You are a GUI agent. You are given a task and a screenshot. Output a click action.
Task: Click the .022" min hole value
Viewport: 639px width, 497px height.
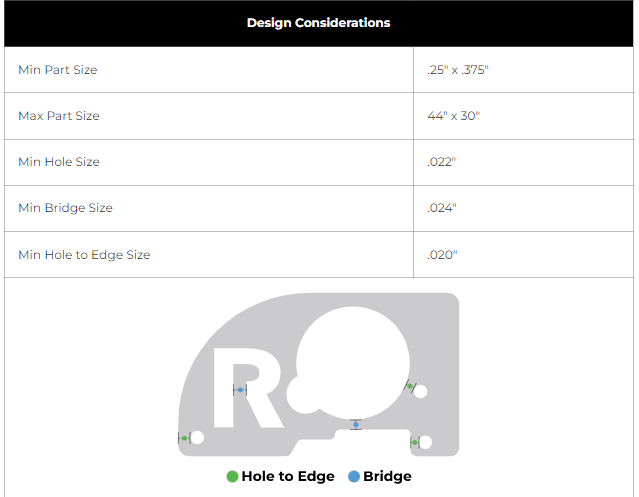click(x=441, y=162)
